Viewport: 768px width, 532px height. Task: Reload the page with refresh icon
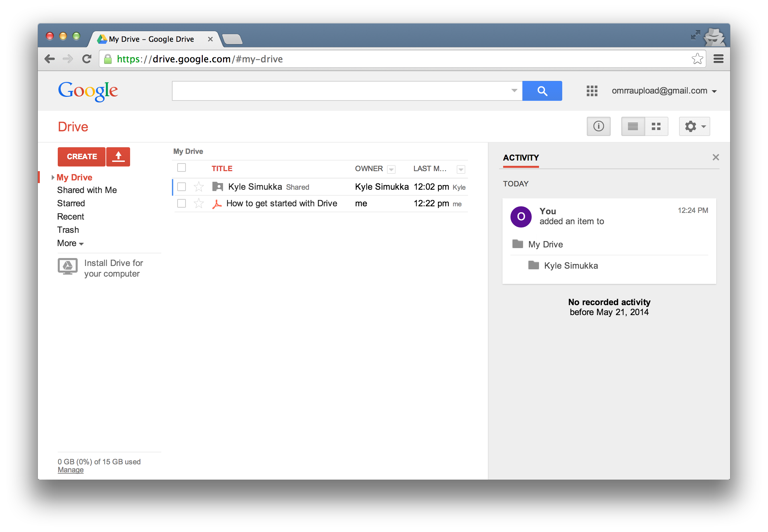(x=87, y=59)
